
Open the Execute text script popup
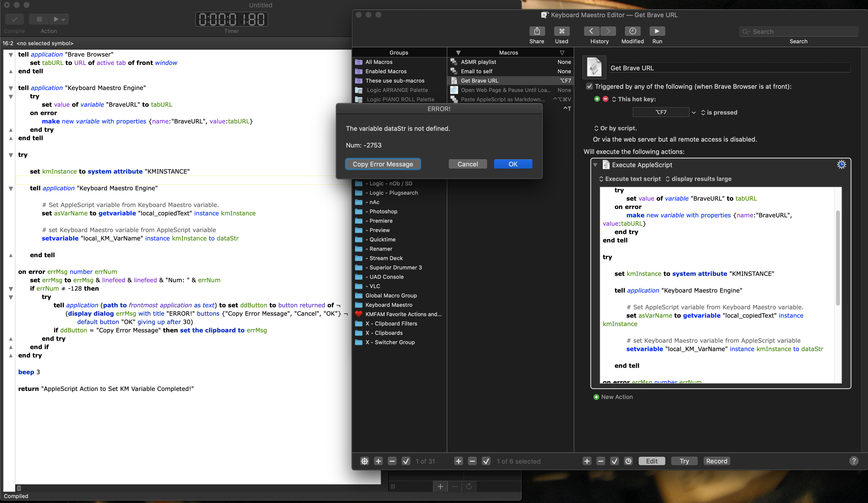point(630,179)
